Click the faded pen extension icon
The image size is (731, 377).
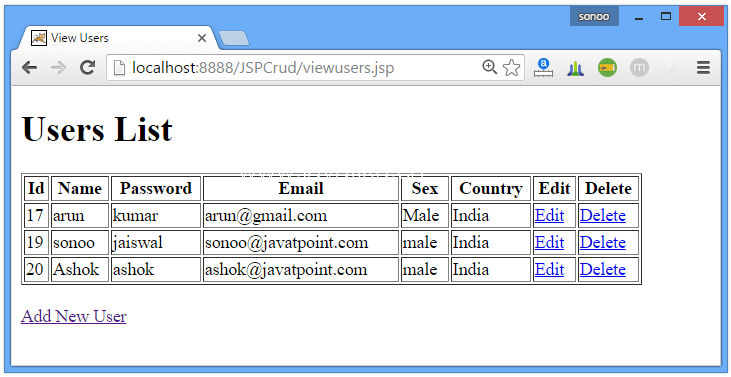click(670, 68)
